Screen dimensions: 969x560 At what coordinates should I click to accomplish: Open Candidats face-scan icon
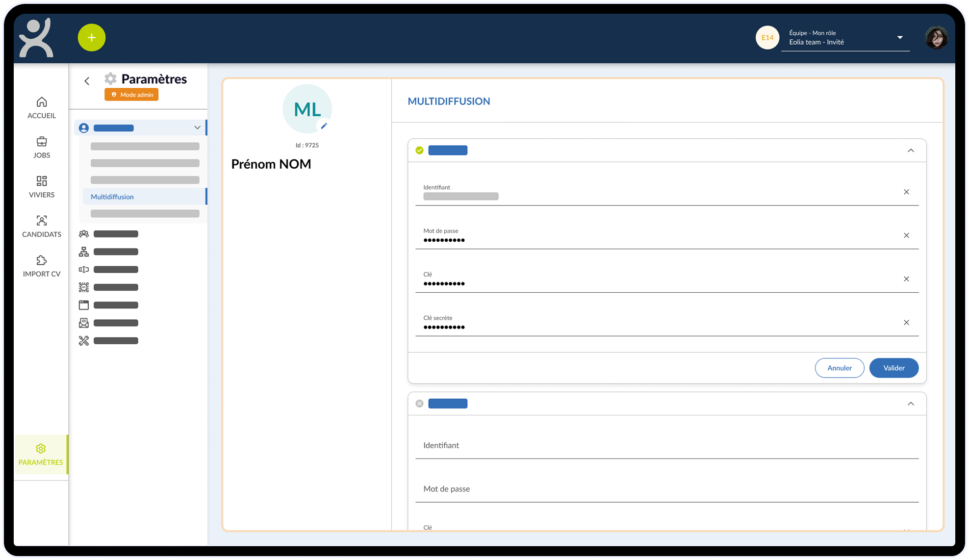[42, 221]
